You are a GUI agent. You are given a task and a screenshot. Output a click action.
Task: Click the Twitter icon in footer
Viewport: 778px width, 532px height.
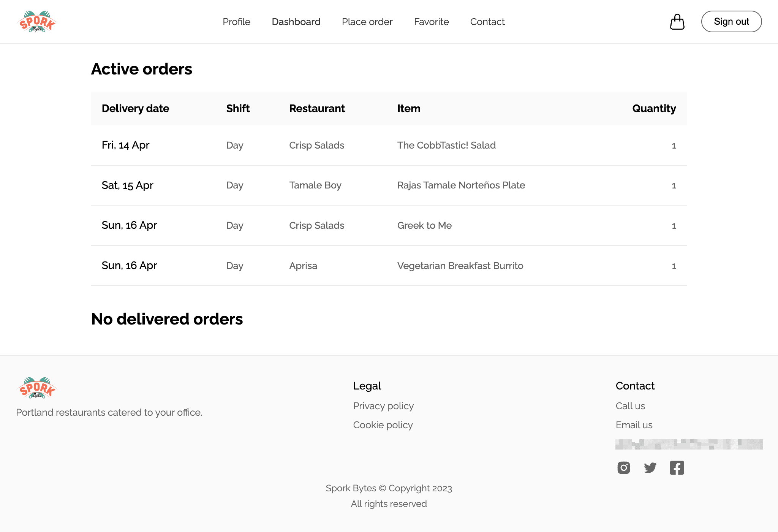(x=650, y=467)
